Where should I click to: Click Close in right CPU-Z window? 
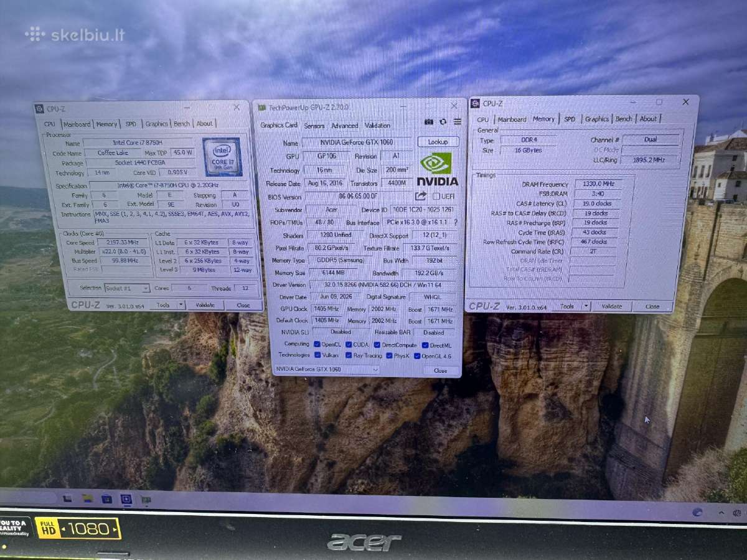pyautogui.click(x=652, y=306)
